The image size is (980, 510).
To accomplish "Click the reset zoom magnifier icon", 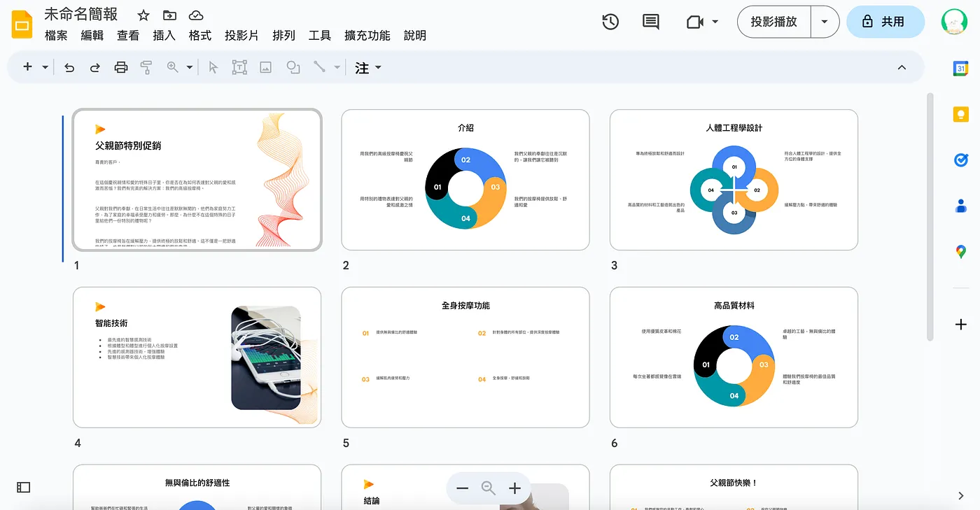I will pos(489,488).
